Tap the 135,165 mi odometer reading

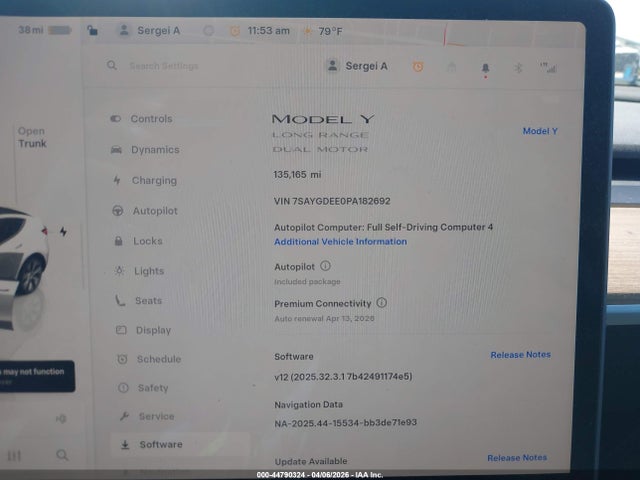(297, 175)
